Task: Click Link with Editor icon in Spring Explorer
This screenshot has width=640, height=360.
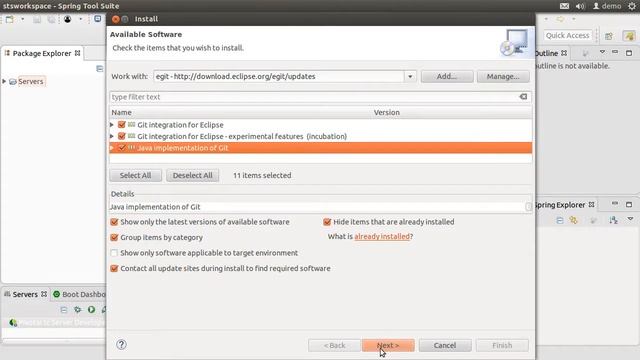Action: click(x=574, y=220)
